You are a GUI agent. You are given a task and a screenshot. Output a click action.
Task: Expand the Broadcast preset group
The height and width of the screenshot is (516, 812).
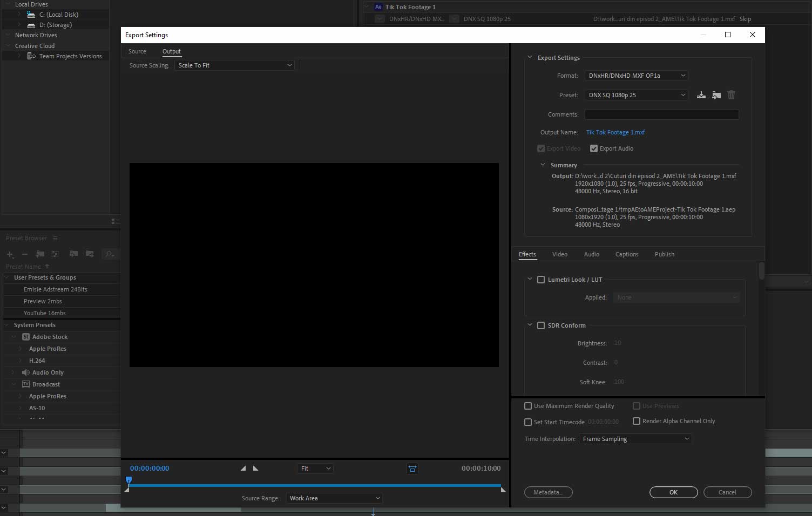(x=13, y=384)
